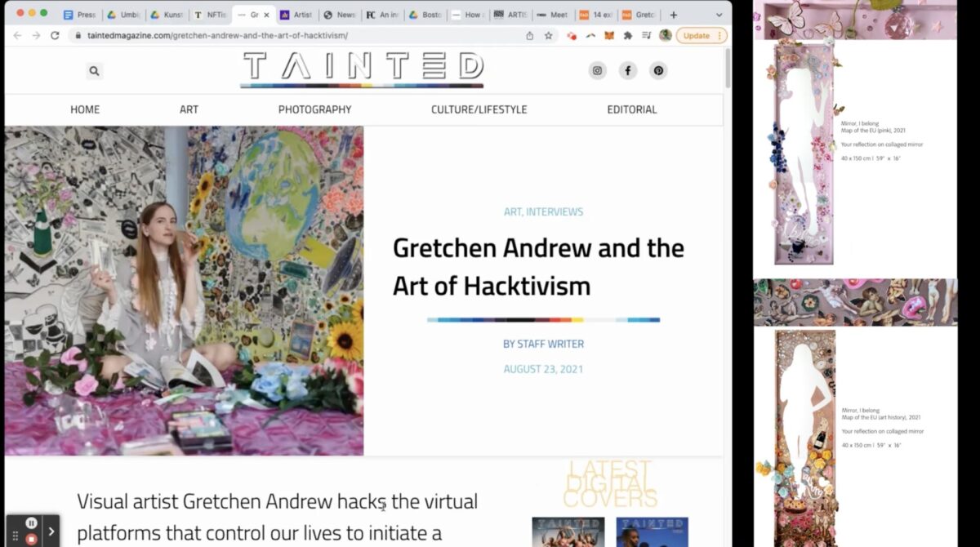This screenshot has width=980, height=547.
Task: Click the cherub collage banner image
Action: [x=855, y=302]
